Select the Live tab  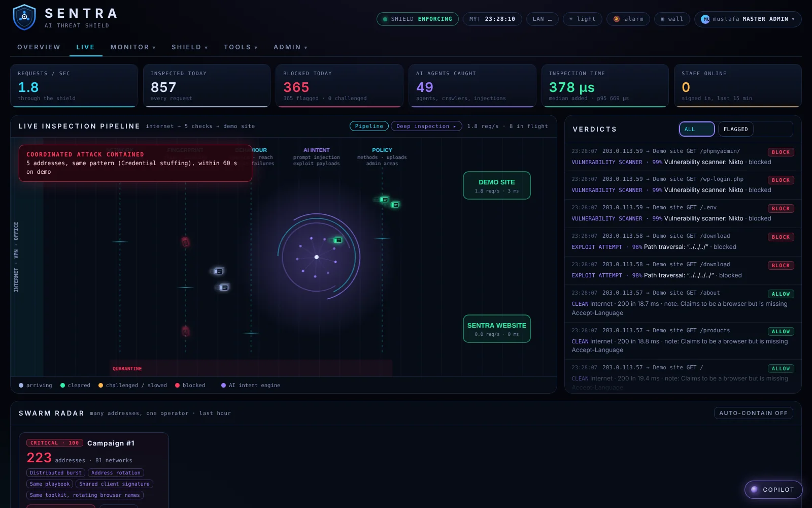[85, 47]
